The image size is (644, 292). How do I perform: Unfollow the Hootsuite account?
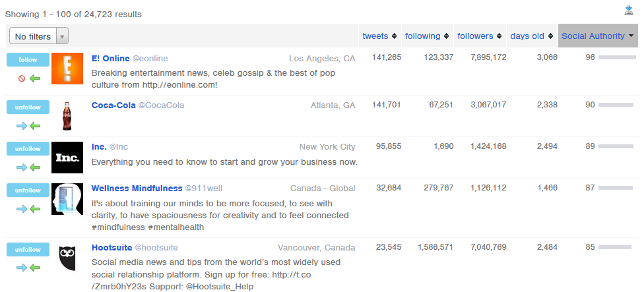[28, 249]
